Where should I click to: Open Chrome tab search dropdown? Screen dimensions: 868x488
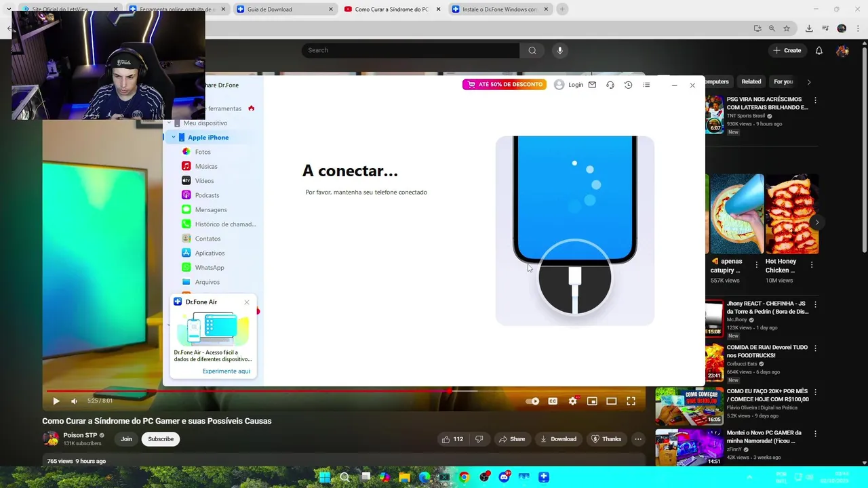pos(9,9)
